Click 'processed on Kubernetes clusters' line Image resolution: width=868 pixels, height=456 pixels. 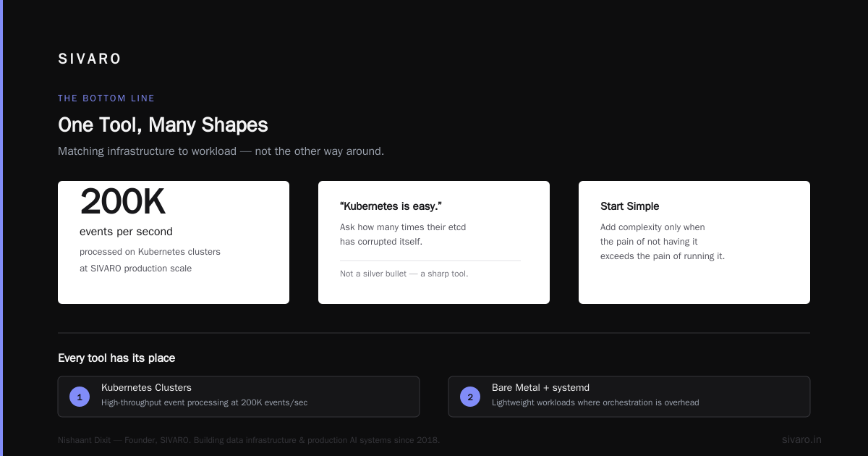click(x=150, y=252)
